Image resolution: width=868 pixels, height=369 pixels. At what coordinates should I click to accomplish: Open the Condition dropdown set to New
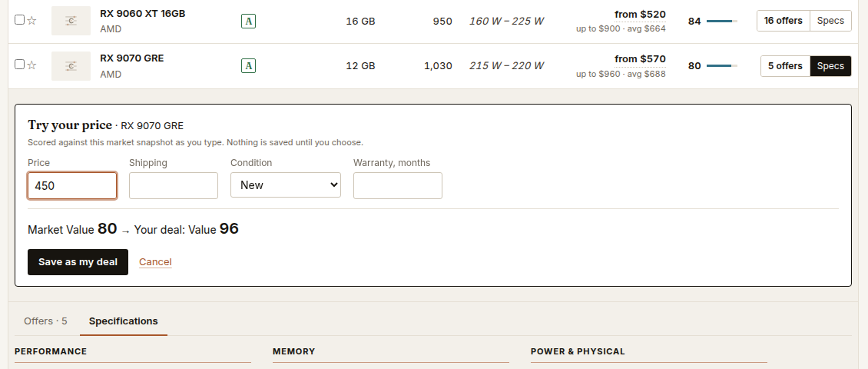[286, 185]
